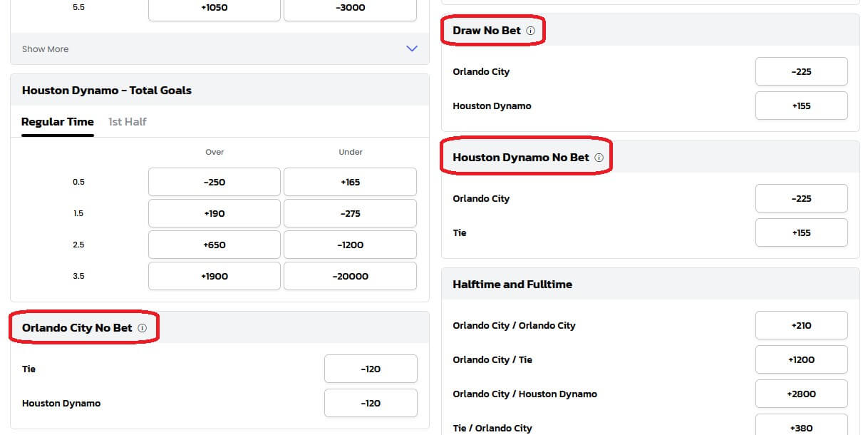Switch to the Regular Time tab

(58, 122)
